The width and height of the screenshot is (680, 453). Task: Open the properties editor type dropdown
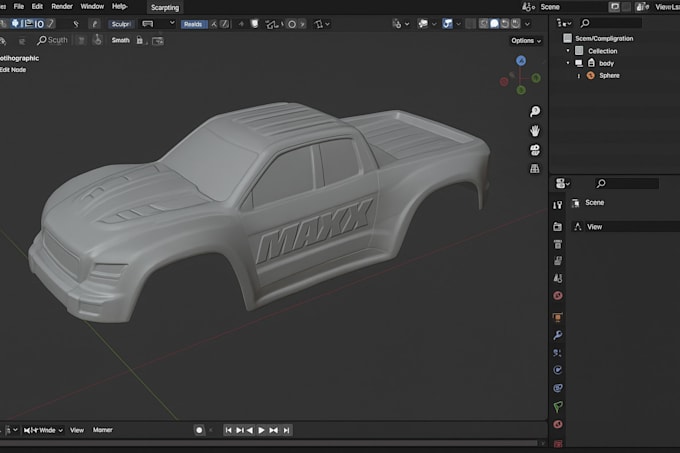562,183
